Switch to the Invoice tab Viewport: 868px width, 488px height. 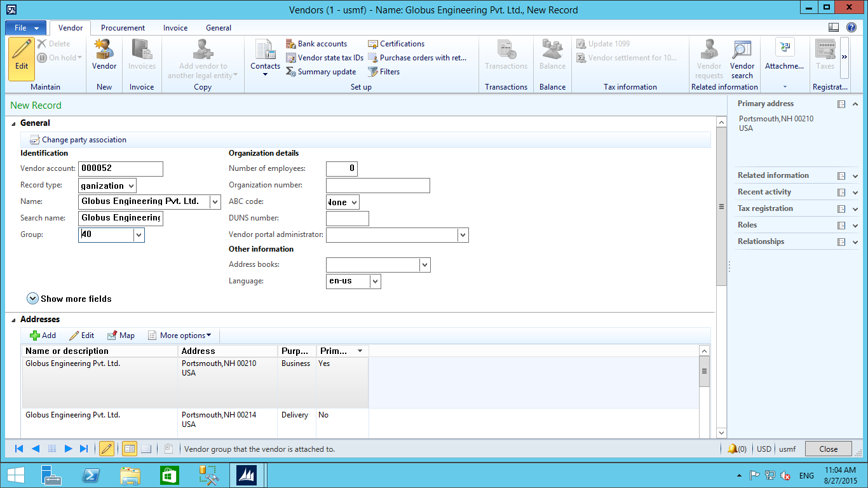pyautogui.click(x=175, y=28)
